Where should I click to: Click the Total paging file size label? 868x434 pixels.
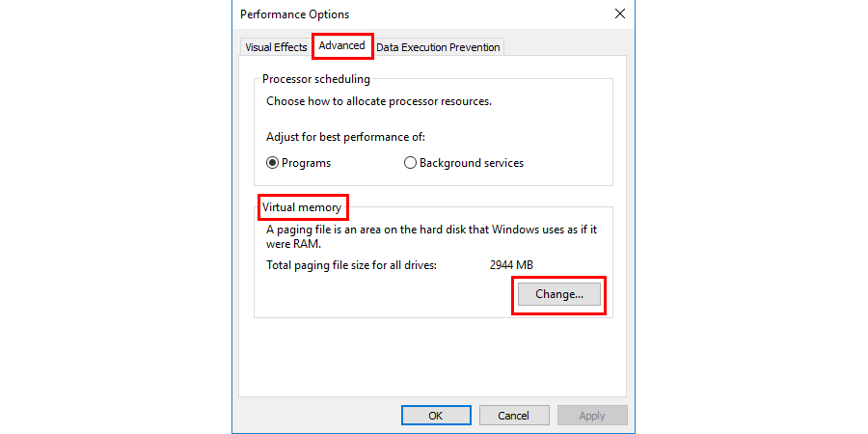pos(352,265)
